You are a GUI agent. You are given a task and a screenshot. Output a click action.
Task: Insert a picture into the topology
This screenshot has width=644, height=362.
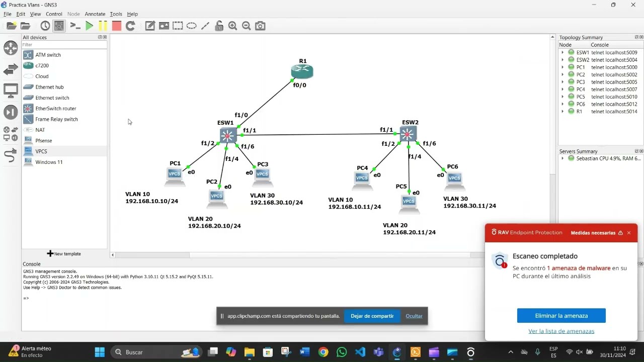pyautogui.click(x=164, y=26)
